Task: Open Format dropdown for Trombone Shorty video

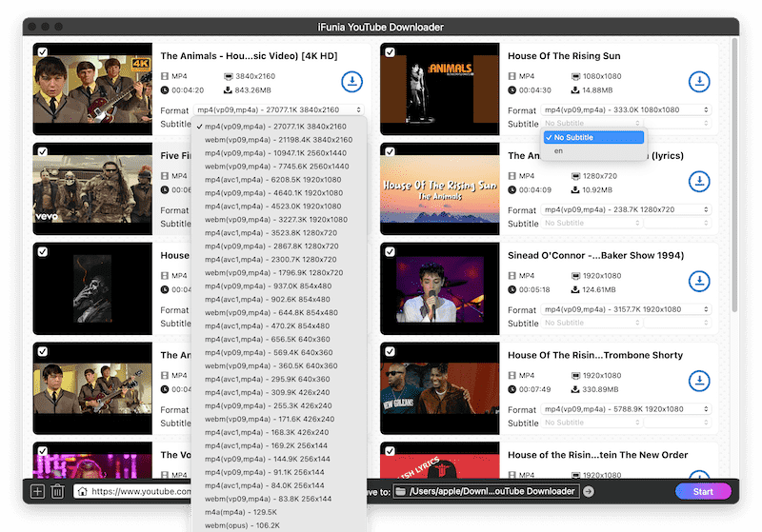Action: (626, 409)
